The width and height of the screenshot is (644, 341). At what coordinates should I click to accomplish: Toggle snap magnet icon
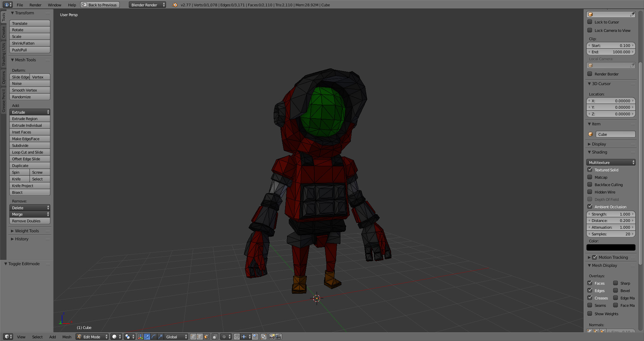click(x=237, y=337)
